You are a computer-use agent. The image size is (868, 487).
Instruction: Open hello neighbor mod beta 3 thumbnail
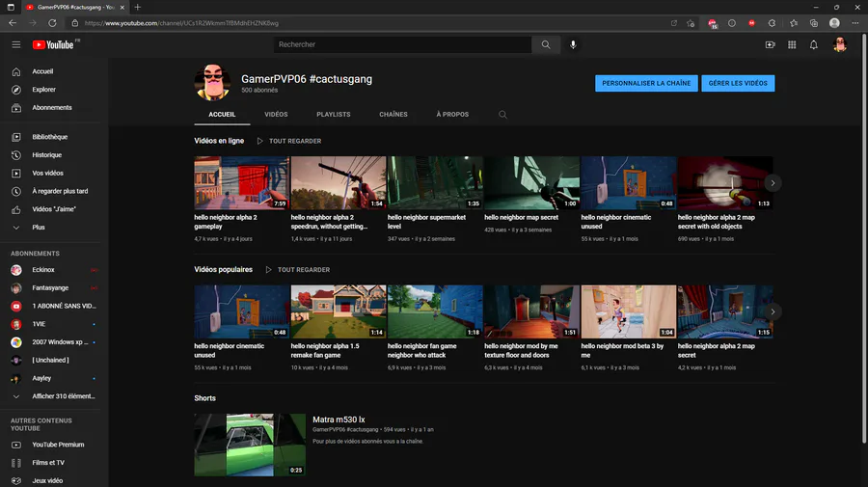pos(628,311)
